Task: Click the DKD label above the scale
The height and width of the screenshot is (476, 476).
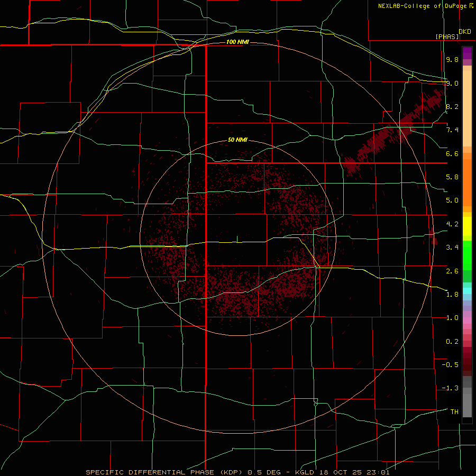Action: pyautogui.click(x=465, y=32)
